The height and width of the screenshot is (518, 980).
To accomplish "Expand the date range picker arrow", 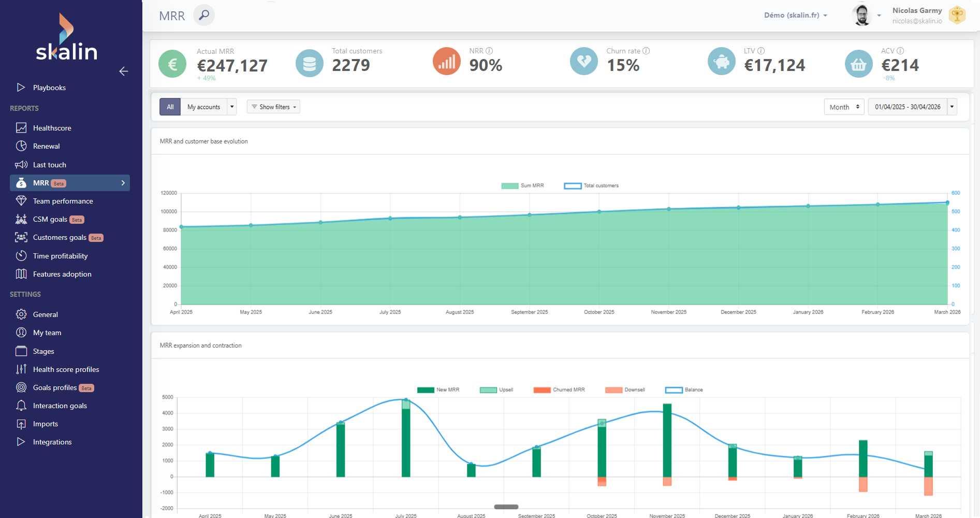I will (952, 107).
